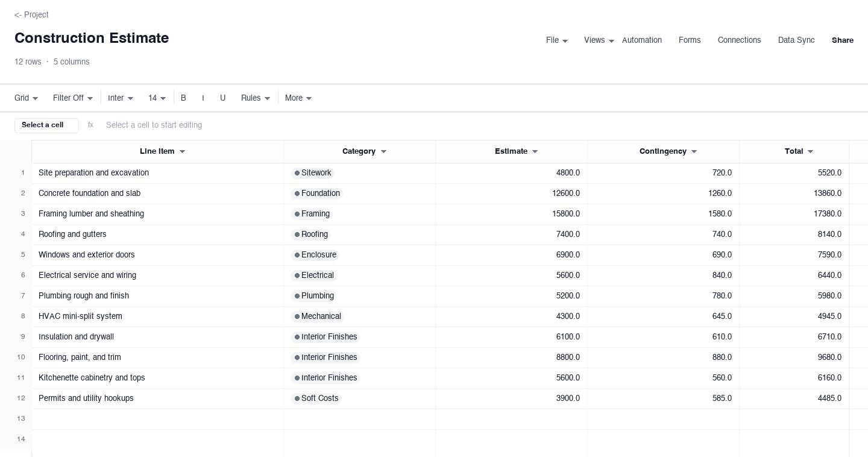The height and width of the screenshot is (457, 868).
Task: Select the Soft Costs category tag
Action: point(316,399)
